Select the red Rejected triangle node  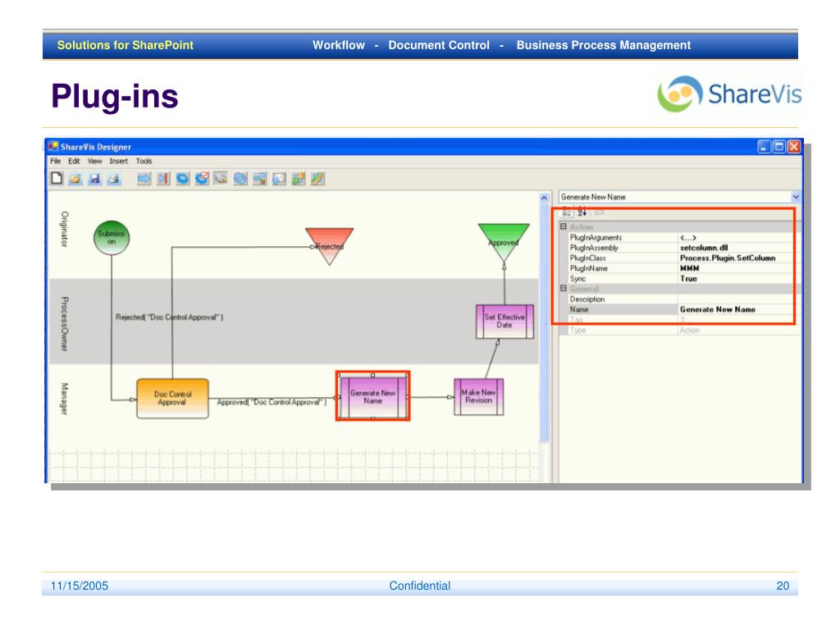click(330, 246)
